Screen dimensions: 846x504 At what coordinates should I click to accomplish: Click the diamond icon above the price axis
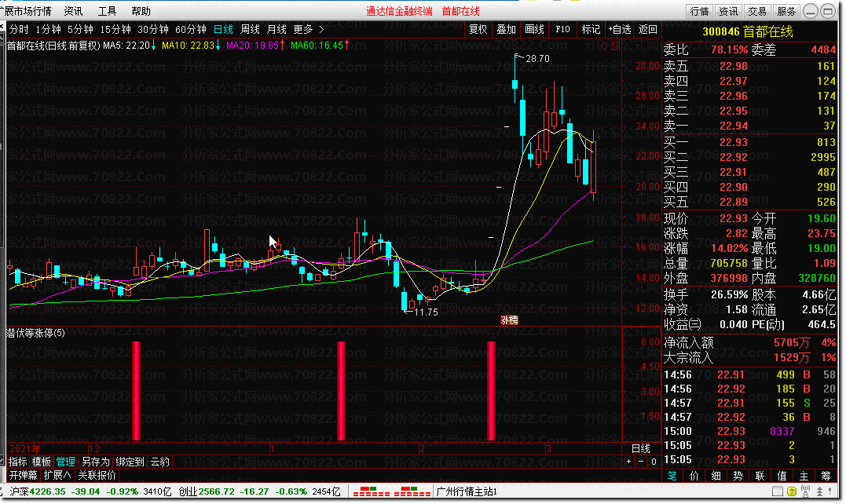point(604,46)
